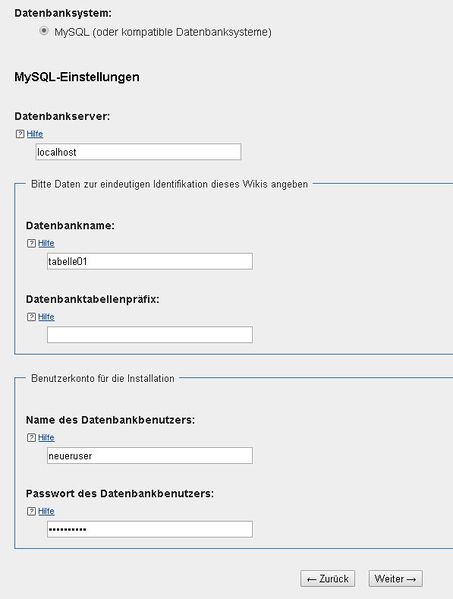
Task: Continue with the Weiter button
Action: tap(396, 579)
